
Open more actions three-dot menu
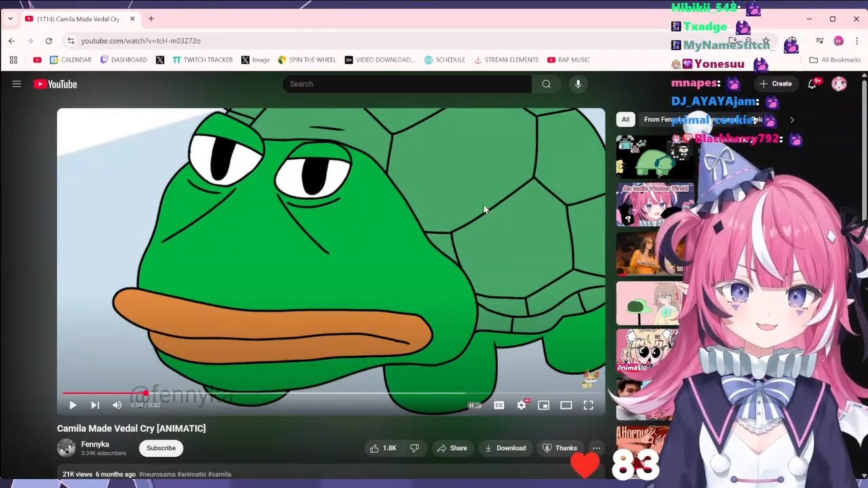click(x=596, y=448)
